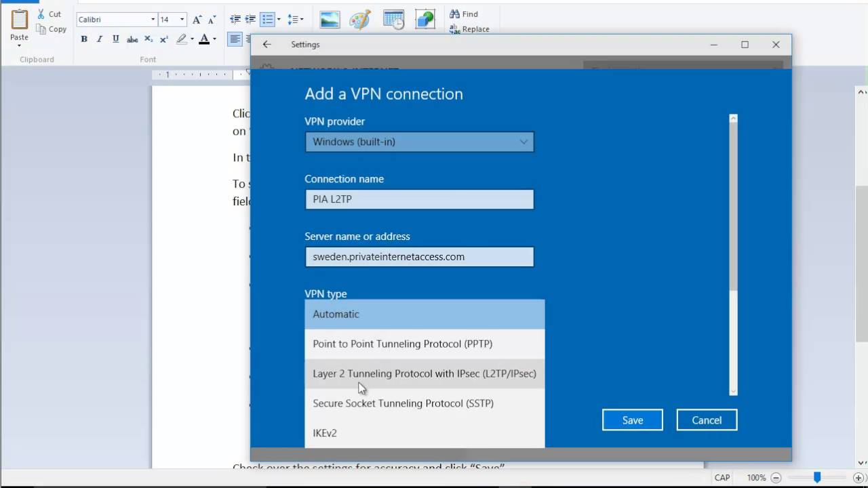
Task: Toggle Subscript formatting
Action: [x=149, y=39]
